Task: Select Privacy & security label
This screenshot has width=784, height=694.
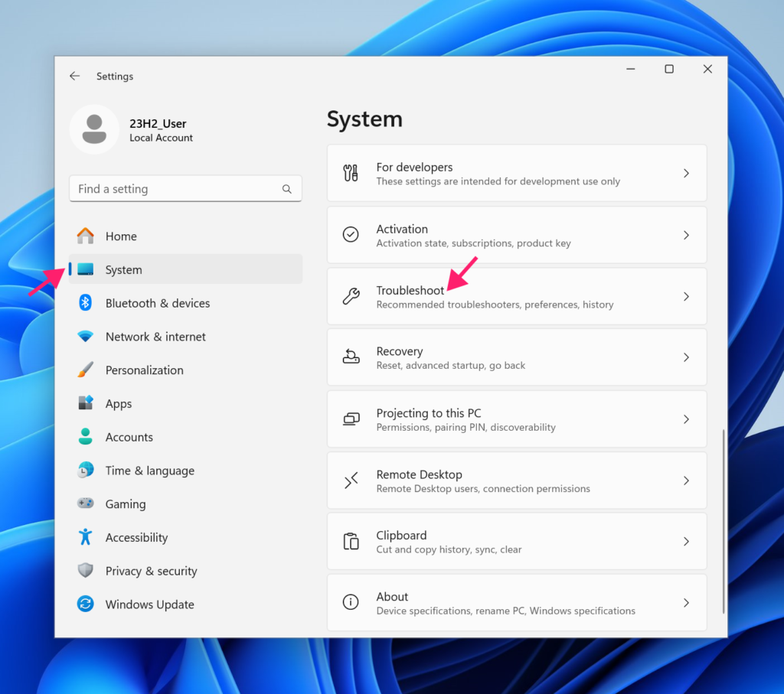Action: point(151,571)
